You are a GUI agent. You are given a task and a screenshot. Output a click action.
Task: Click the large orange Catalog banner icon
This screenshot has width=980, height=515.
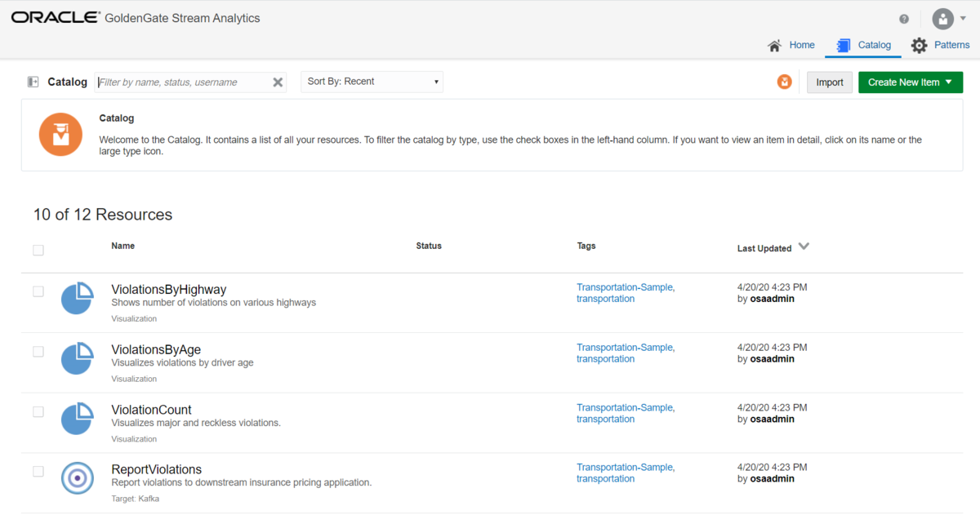[60, 135]
